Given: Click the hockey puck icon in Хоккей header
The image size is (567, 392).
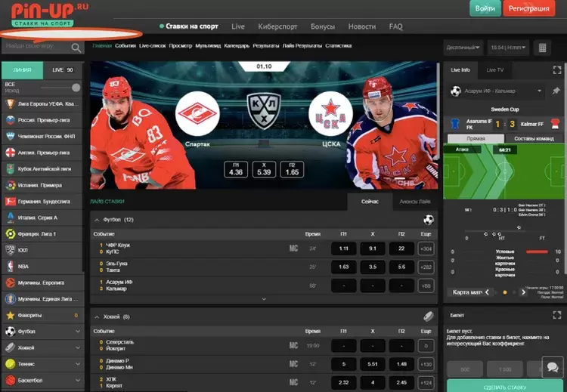Looking at the screenshot, I should (x=429, y=316).
